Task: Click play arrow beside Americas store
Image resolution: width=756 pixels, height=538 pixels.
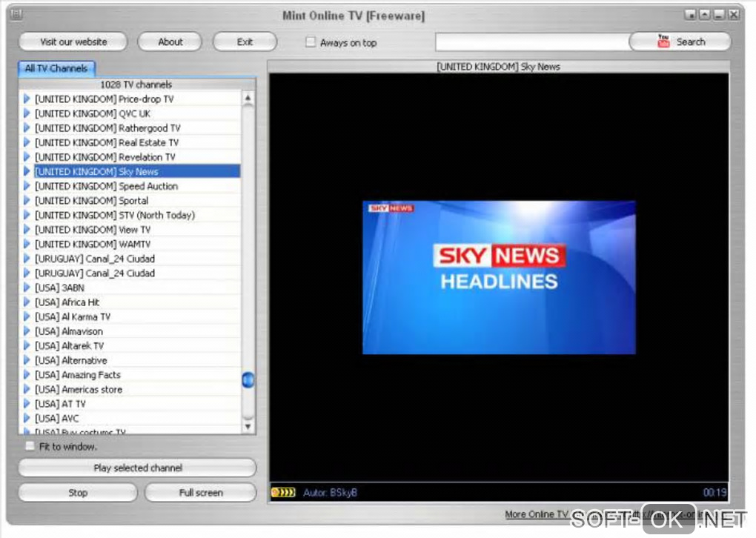Action: pyautogui.click(x=27, y=389)
